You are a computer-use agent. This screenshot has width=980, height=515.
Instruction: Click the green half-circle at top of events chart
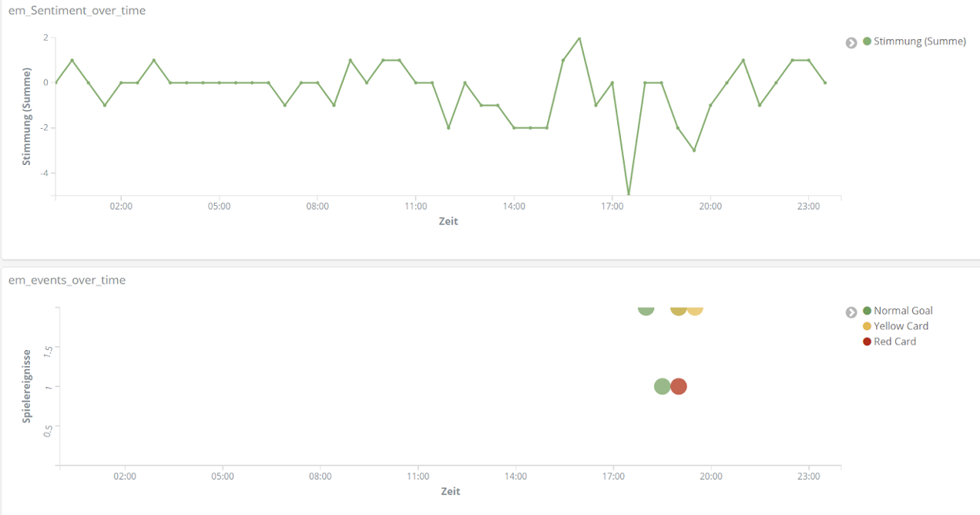[646, 310]
